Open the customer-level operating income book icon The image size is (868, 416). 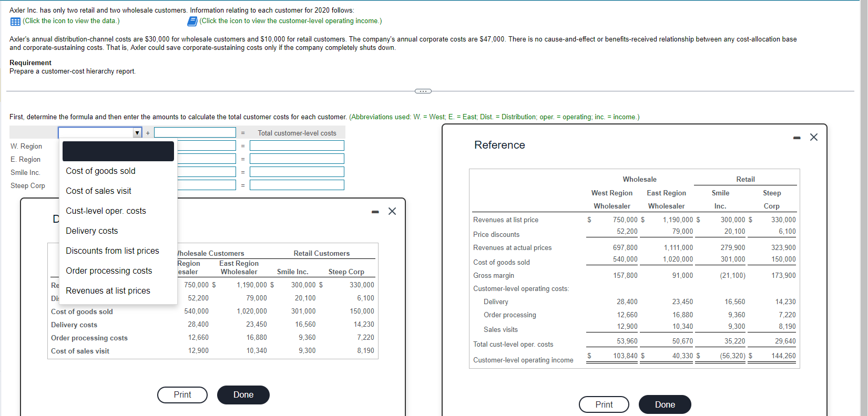(192, 22)
